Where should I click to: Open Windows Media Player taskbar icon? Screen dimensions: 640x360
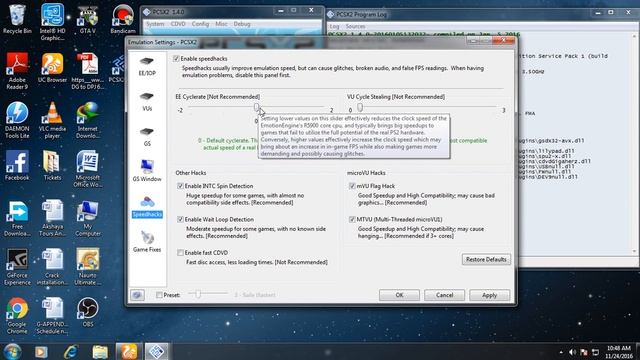coord(41,351)
